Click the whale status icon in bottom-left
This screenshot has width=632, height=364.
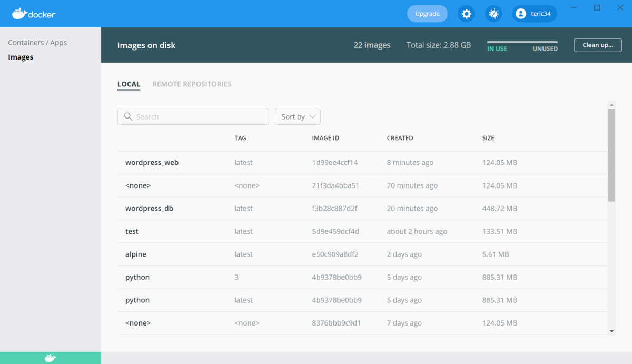pyautogui.click(x=50, y=358)
